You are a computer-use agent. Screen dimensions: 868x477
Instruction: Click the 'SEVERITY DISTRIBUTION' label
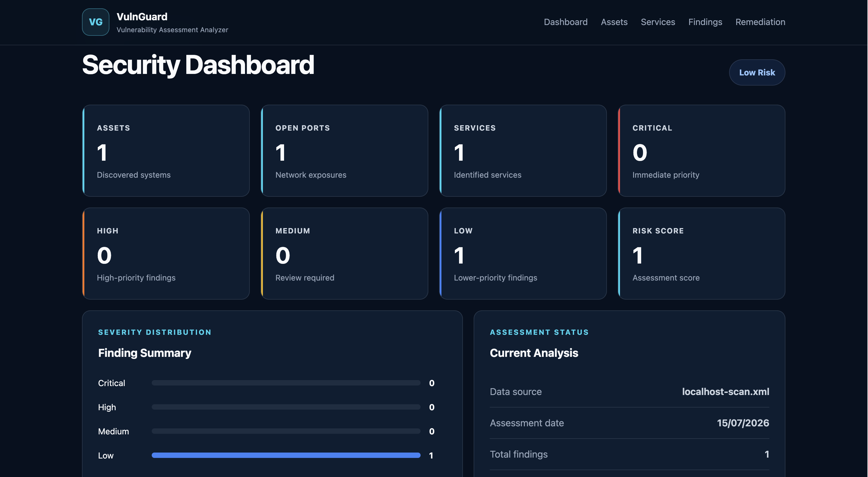pos(155,332)
